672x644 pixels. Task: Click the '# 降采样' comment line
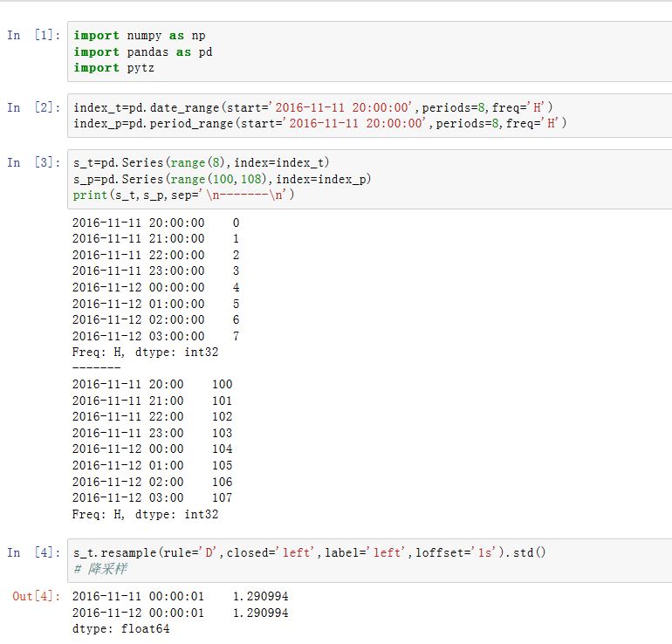pos(100,569)
